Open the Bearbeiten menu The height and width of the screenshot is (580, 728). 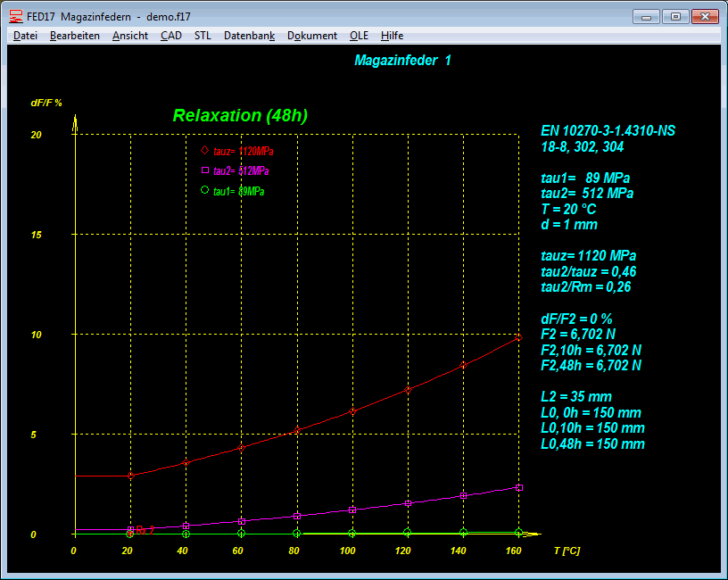(75, 36)
